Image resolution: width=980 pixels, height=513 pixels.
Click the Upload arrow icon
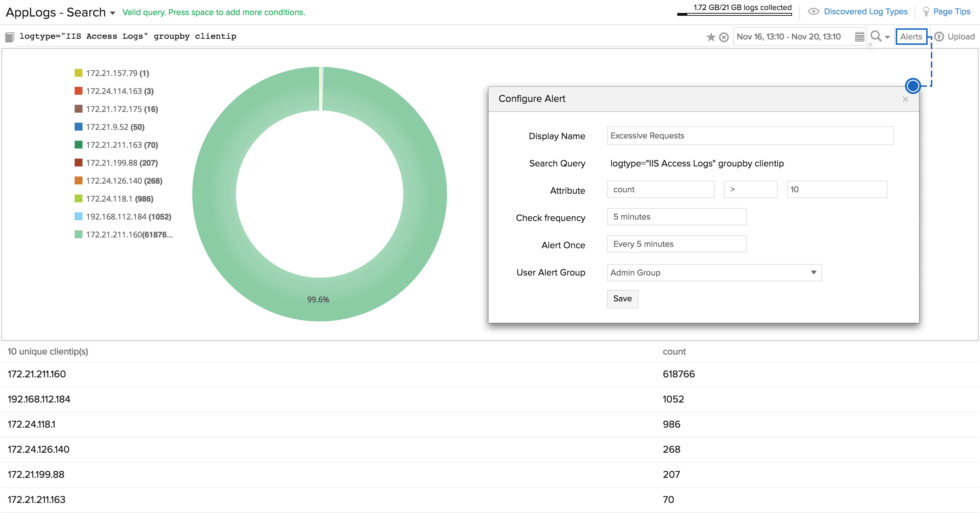[939, 37]
